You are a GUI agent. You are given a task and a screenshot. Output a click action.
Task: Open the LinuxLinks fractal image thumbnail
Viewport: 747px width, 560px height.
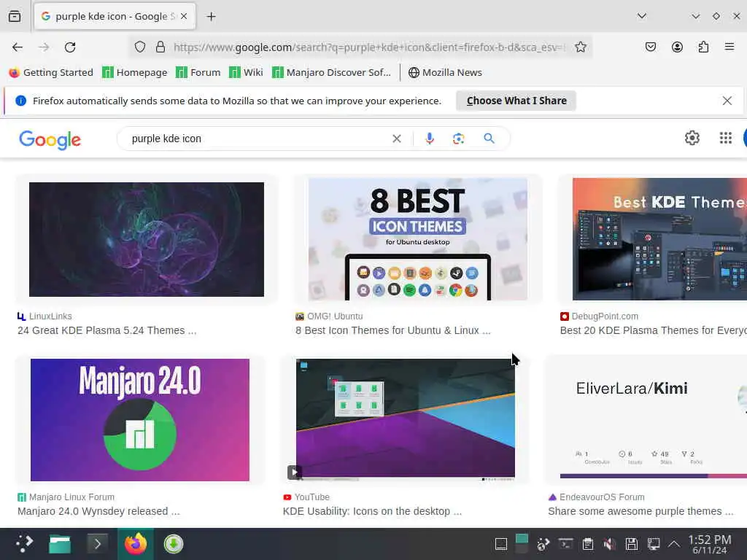click(146, 239)
